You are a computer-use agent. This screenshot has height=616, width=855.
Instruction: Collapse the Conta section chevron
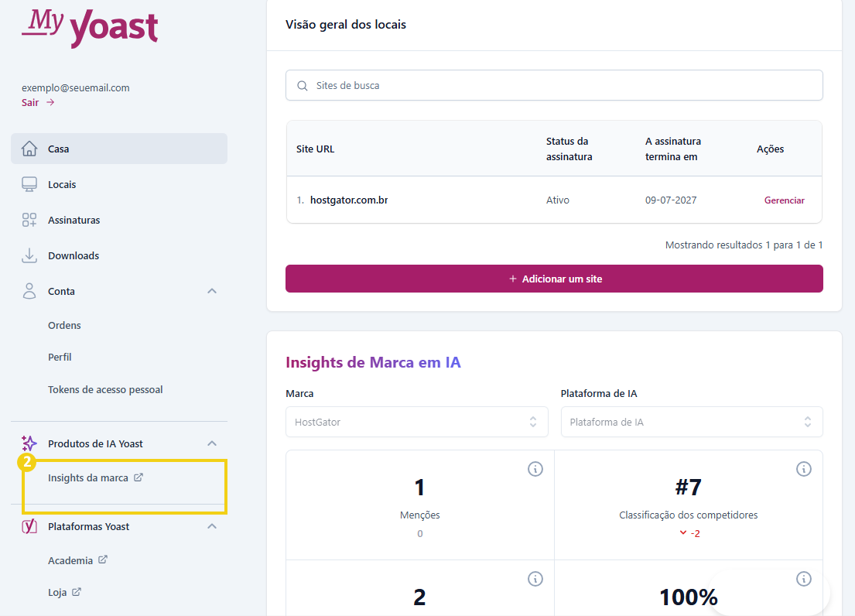tap(212, 291)
